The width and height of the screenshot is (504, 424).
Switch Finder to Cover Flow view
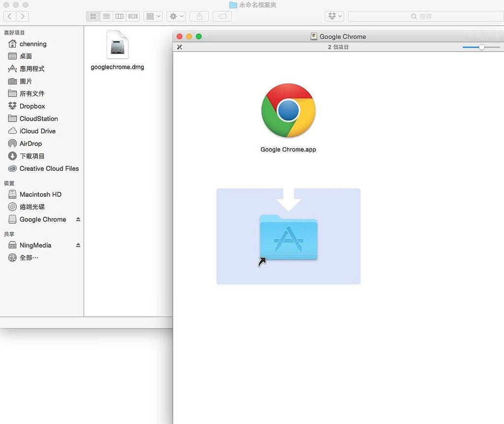[x=133, y=16]
